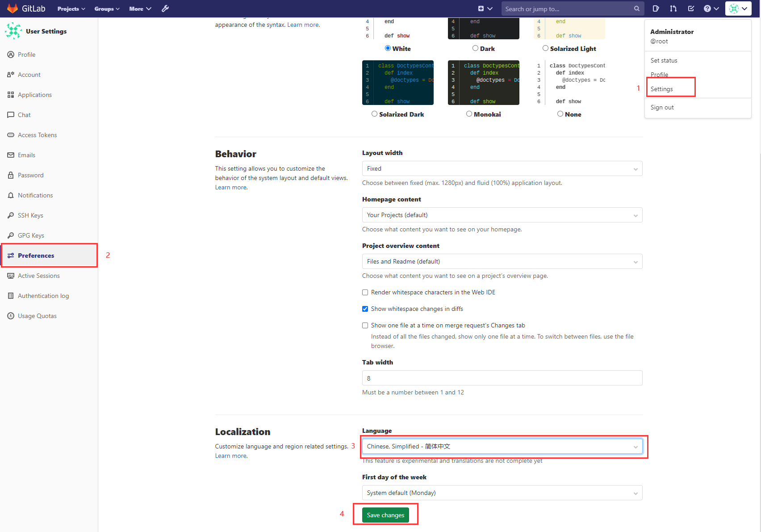This screenshot has width=761, height=532.
Task: Open the merge requests icon in top bar
Action: pyautogui.click(x=673, y=8)
